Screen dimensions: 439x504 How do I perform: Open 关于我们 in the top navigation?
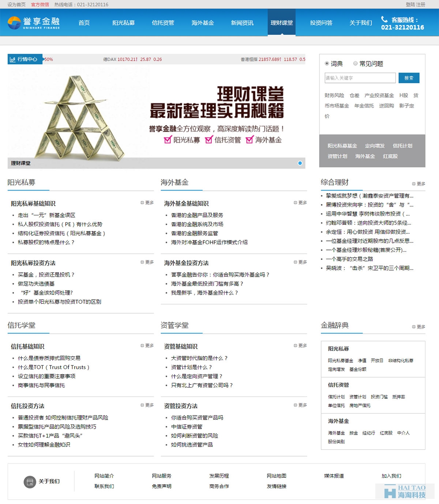coord(361,23)
